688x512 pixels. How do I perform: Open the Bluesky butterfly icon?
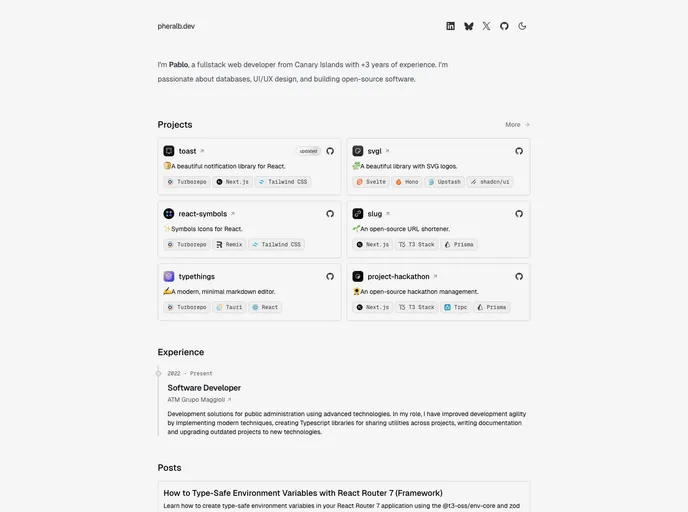coord(469,26)
